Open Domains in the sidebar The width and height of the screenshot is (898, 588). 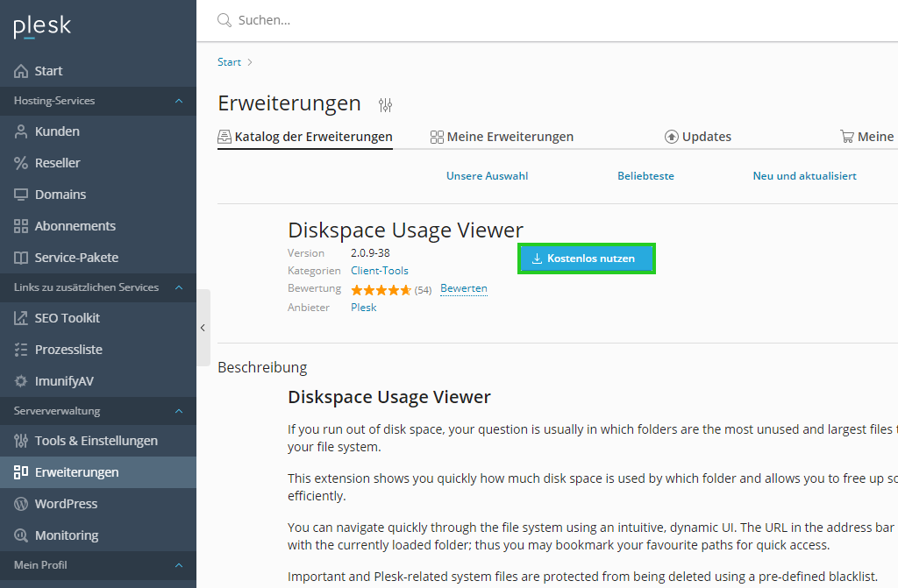click(98, 195)
